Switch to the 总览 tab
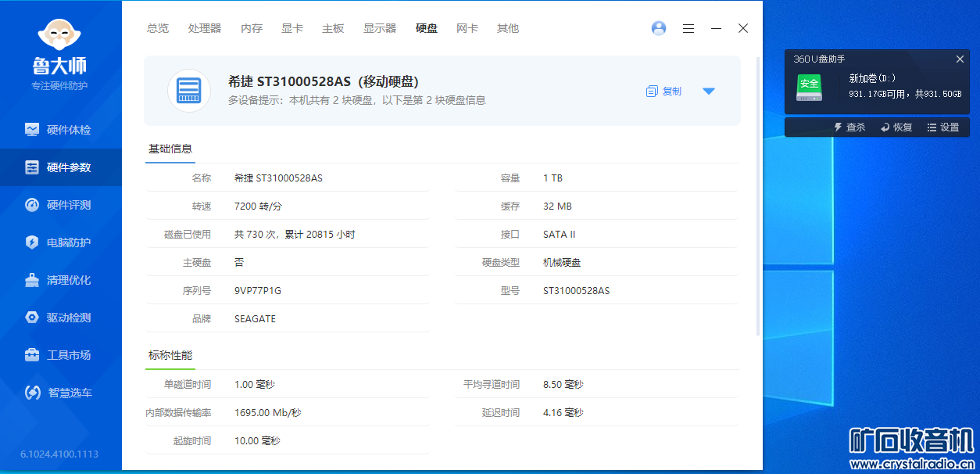 pyautogui.click(x=158, y=28)
